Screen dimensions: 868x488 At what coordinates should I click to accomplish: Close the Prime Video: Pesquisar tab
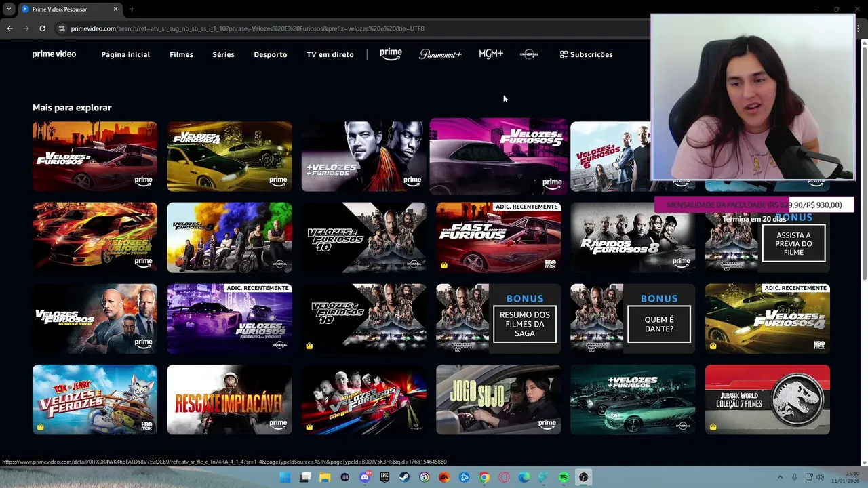point(115,9)
